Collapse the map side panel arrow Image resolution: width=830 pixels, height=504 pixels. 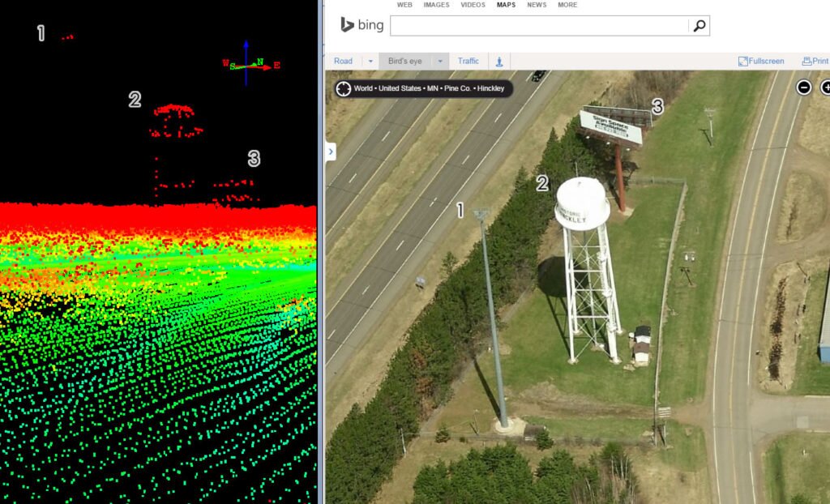tap(331, 152)
